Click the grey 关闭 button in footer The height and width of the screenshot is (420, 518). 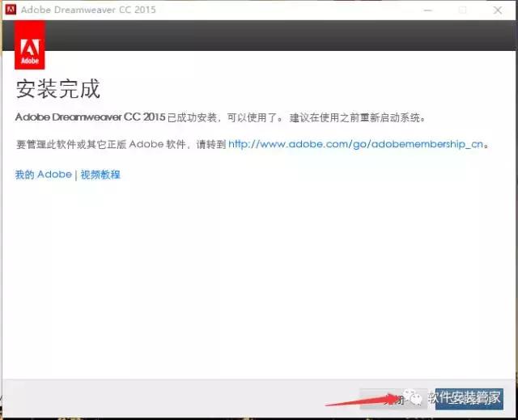pos(394,399)
